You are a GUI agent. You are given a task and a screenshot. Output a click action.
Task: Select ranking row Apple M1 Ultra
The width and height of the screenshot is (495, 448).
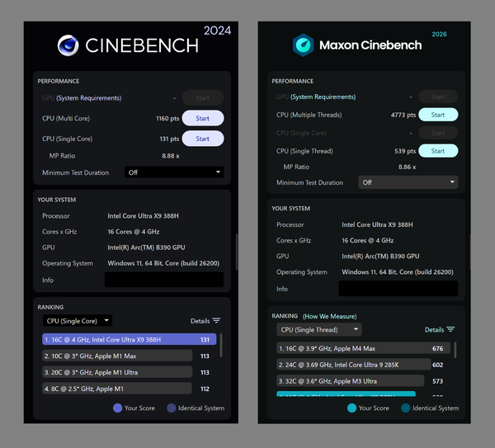pyautogui.click(x=117, y=372)
